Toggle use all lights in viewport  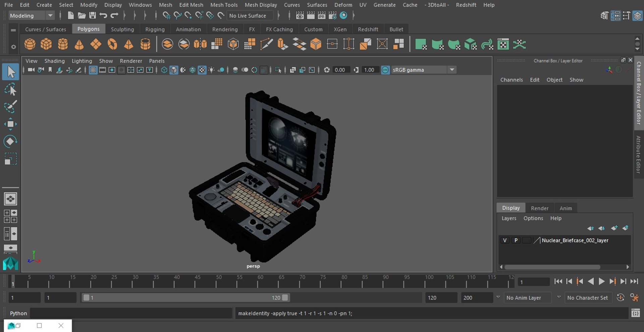coord(212,70)
